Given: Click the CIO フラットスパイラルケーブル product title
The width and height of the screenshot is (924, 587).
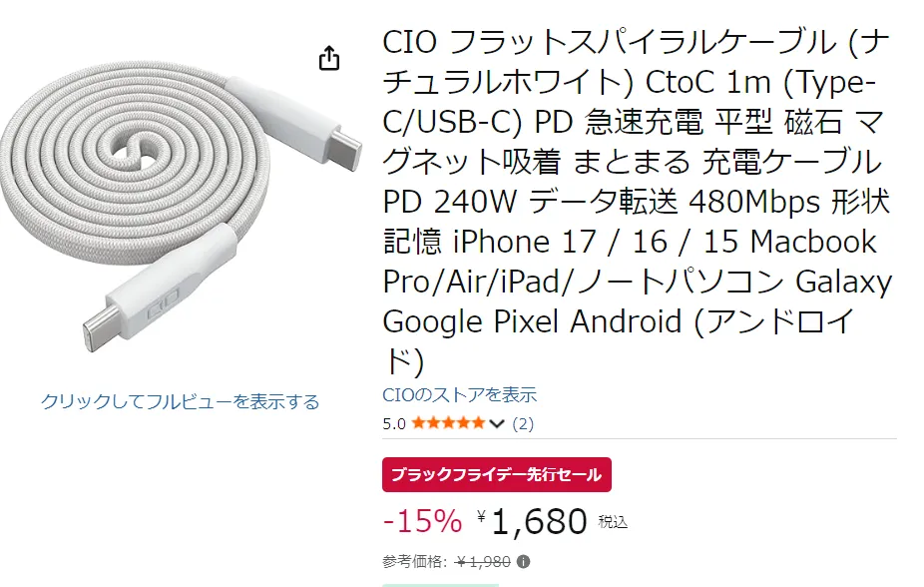Looking at the screenshot, I should [637, 202].
